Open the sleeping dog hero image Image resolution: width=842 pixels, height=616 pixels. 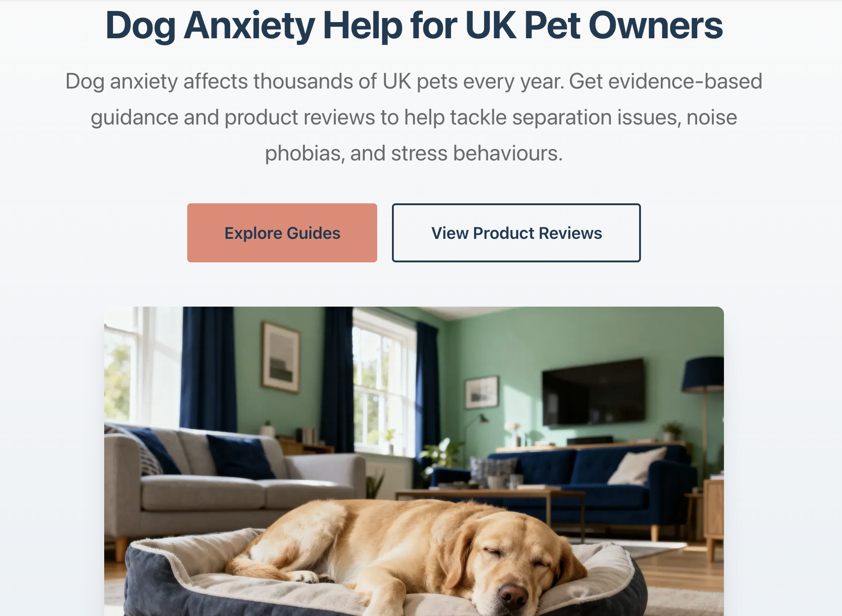point(414,461)
